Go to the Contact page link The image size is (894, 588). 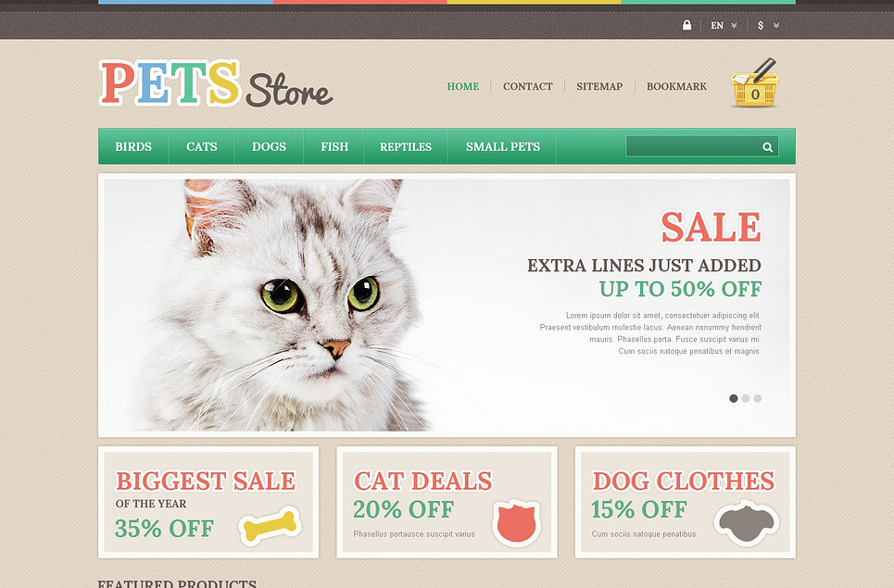tap(527, 86)
